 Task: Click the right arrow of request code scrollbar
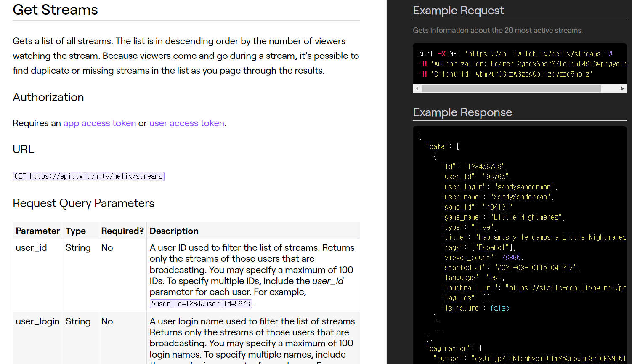(x=622, y=89)
